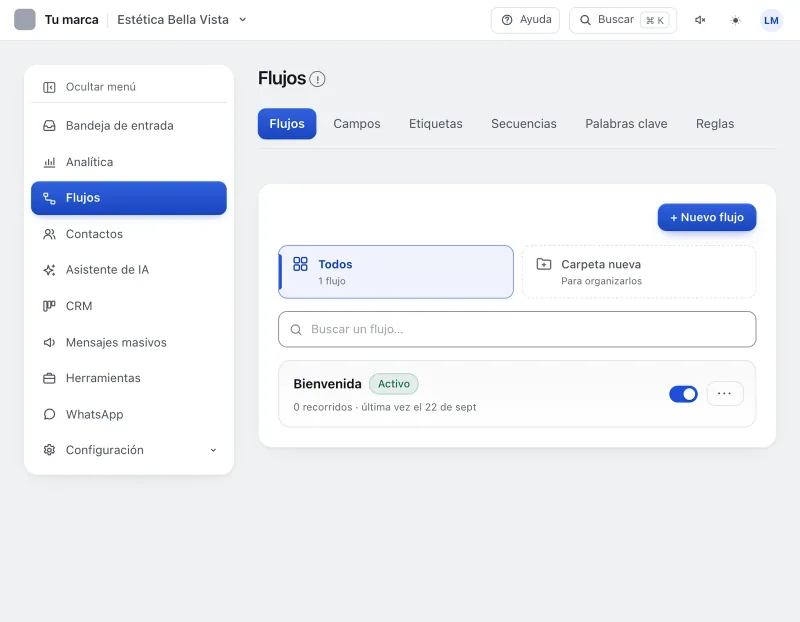The height and width of the screenshot is (622, 800).
Task: Open the Buscar search button
Action: click(x=623, y=20)
